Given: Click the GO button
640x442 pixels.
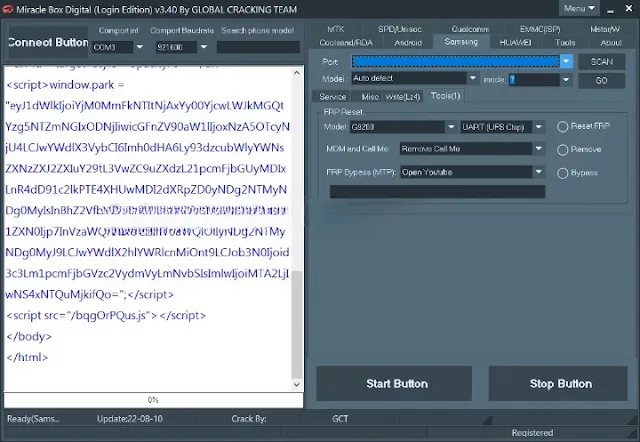Looking at the screenshot, I should click(602, 80).
